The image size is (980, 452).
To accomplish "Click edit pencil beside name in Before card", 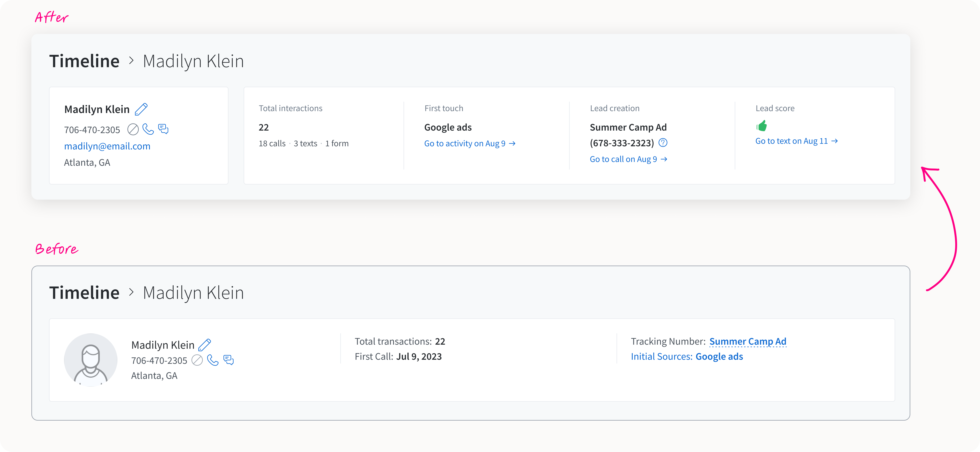I will [205, 345].
